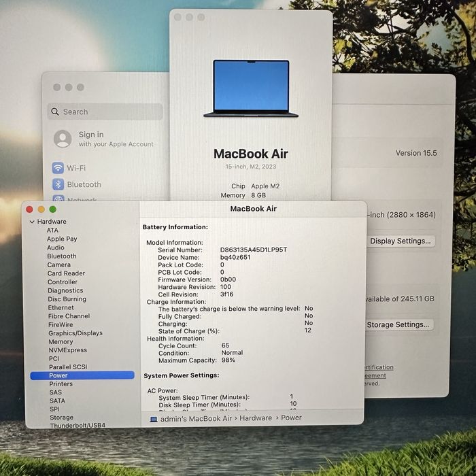Click the Cell Revision value 3f16
The image size is (476, 476).
[x=226, y=294]
